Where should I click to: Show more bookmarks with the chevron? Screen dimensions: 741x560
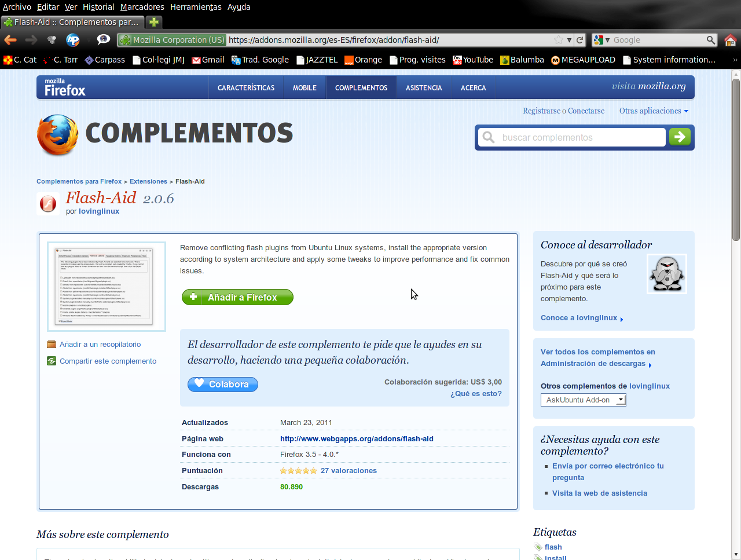pyautogui.click(x=735, y=60)
